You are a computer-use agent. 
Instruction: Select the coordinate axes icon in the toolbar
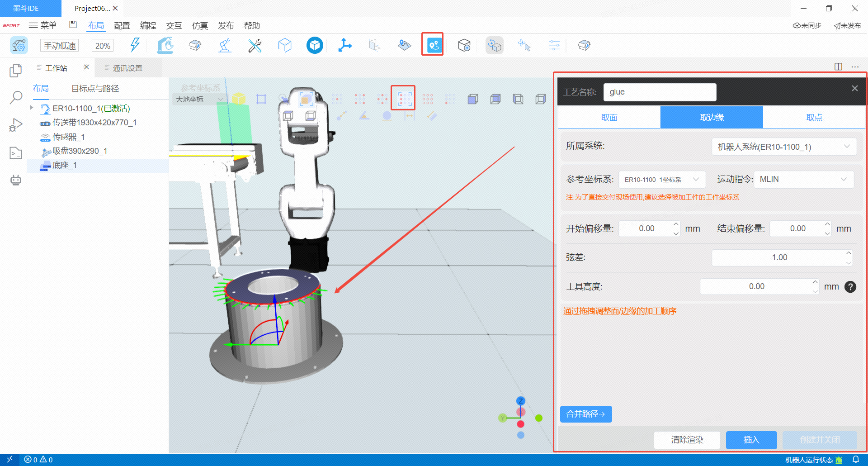pos(345,45)
